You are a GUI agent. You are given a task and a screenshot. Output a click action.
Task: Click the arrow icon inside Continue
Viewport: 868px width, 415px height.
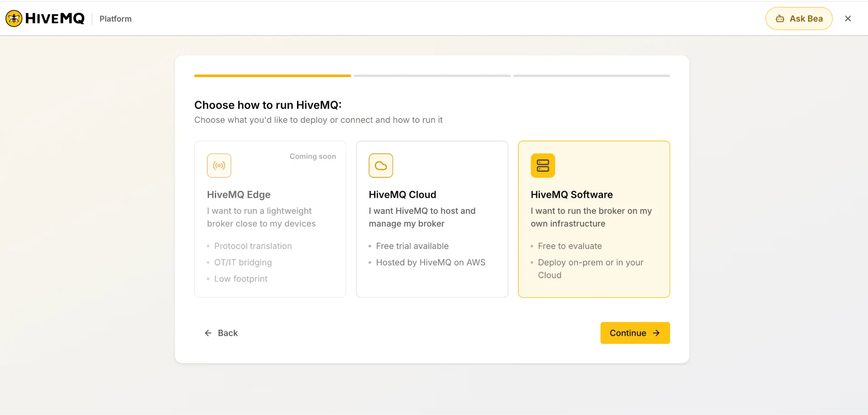coord(656,333)
